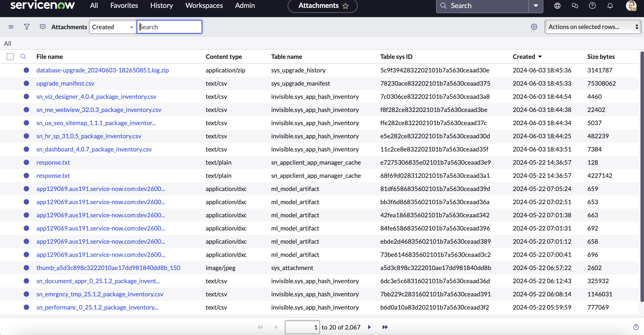This screenshot has width=644, height=335.
Task: Open sn_dashboard_4.0.7_package_inventory.csv link
Action: [x=94, y=149]
